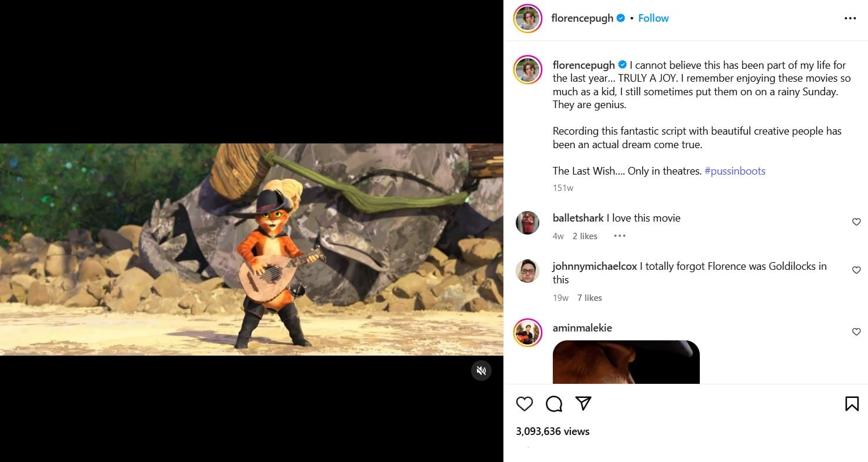Viewport: 868px width, 462px height.
Task: Unmute the video with the speaker icon
Action: [481, 370]
